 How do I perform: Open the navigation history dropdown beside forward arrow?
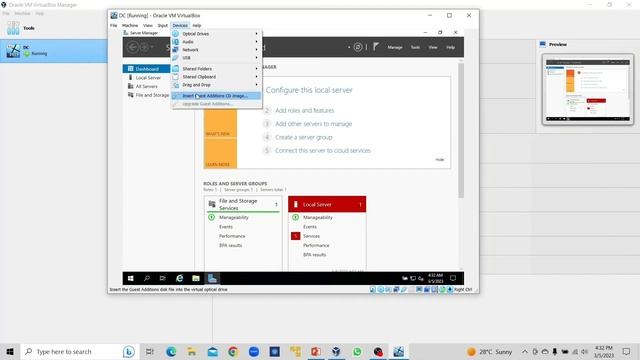(x=152, y=47)
